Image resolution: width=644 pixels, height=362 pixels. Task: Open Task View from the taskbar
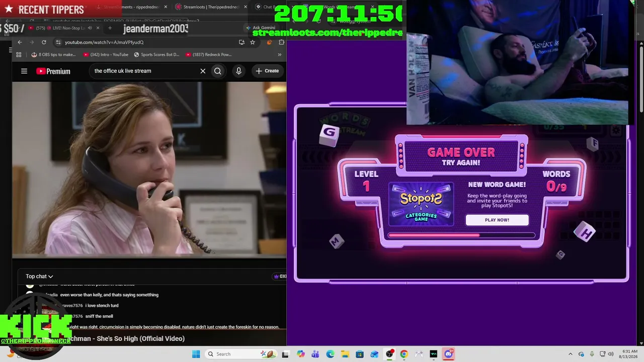tap(286, 354)
